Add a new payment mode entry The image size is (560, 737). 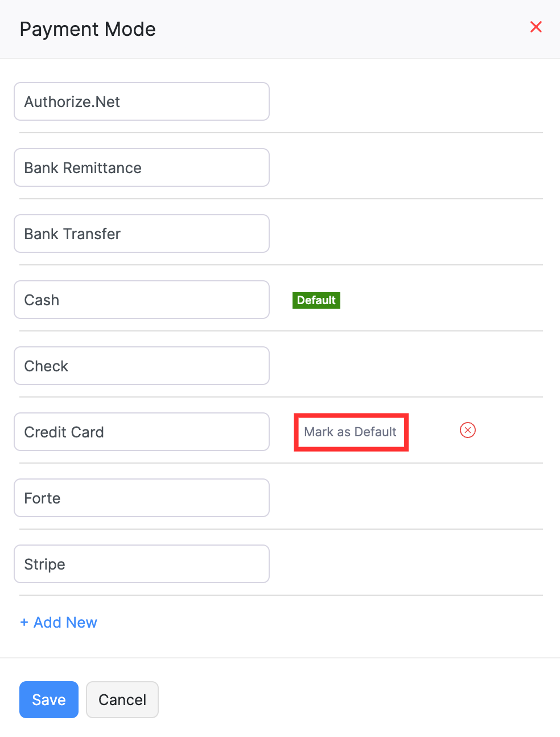click(x=59, y=622)
